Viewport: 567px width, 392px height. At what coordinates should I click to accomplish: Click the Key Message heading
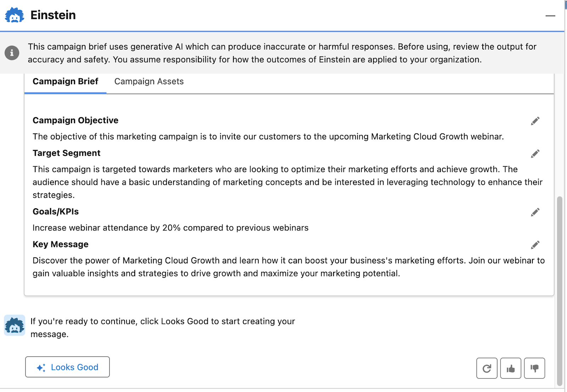tap(61, 244)
